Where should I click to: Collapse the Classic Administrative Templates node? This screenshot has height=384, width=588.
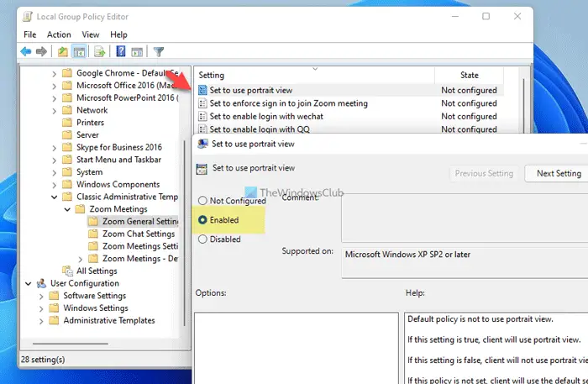click(54, 197)
